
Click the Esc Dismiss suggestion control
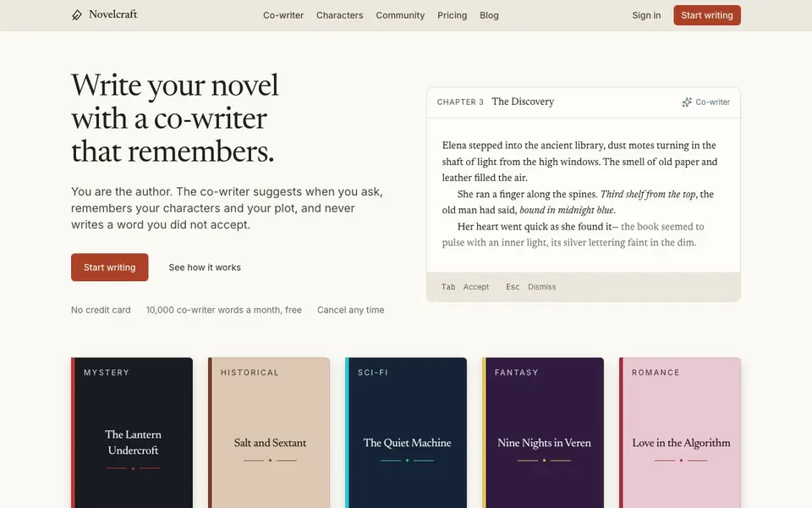click(x=531, y=287)
